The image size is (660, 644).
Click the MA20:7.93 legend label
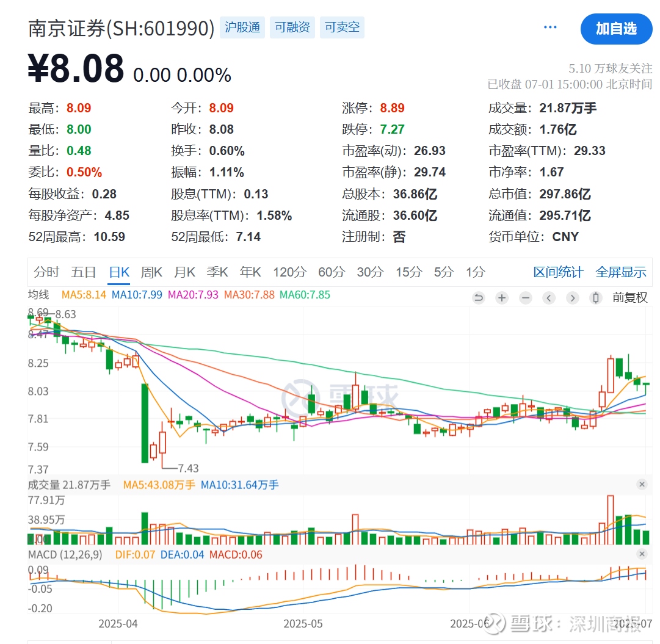[193, 295]
